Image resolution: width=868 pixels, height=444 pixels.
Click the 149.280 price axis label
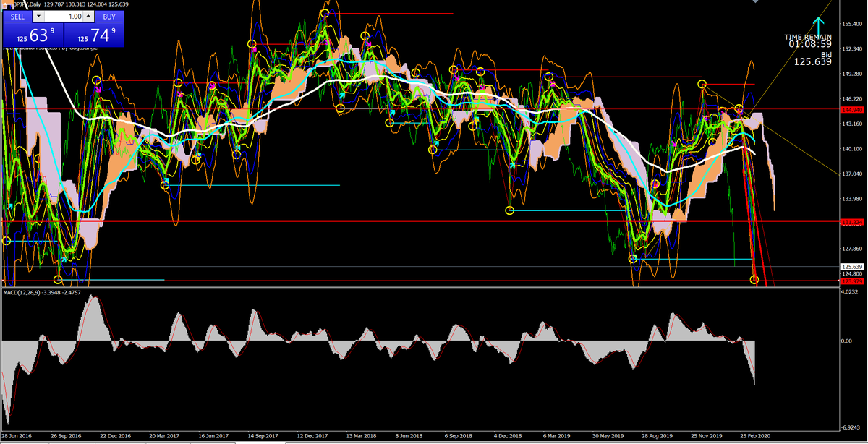click(x=854, y=74)
